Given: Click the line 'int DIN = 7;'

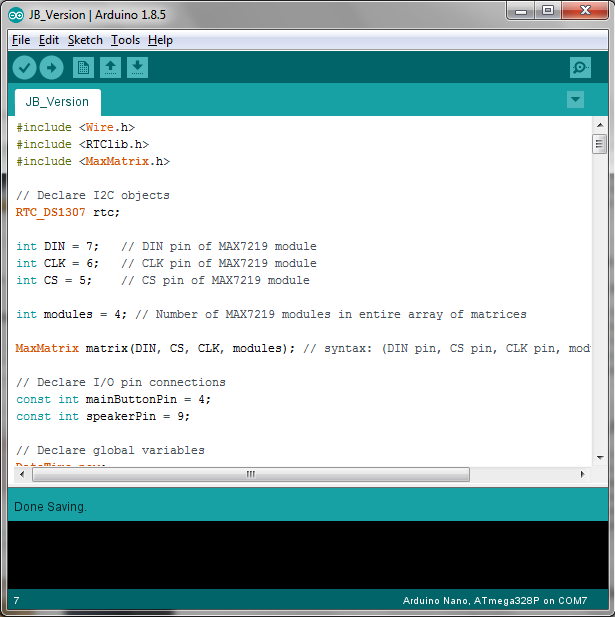Looking at the screenshot, I should click(57, 246).
